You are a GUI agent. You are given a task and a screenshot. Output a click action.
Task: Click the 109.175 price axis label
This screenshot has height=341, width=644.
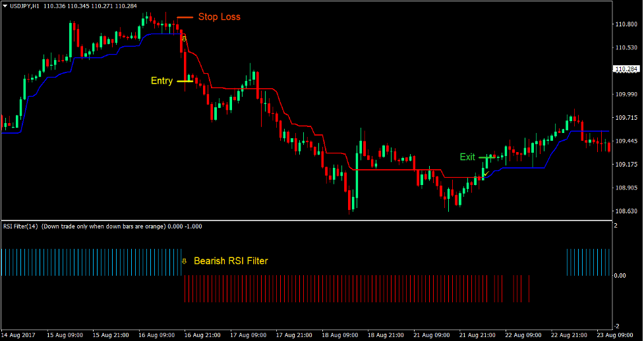point(627,165)
